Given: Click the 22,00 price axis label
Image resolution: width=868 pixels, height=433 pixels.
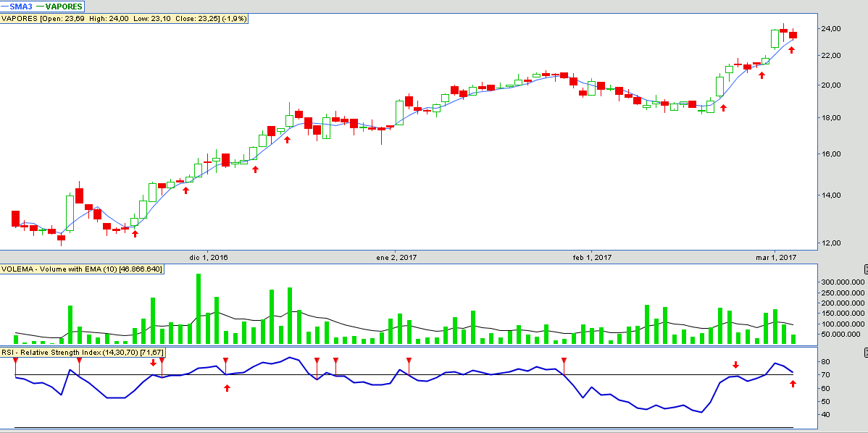Looking at the screenshot, I should tap(832, 55).
